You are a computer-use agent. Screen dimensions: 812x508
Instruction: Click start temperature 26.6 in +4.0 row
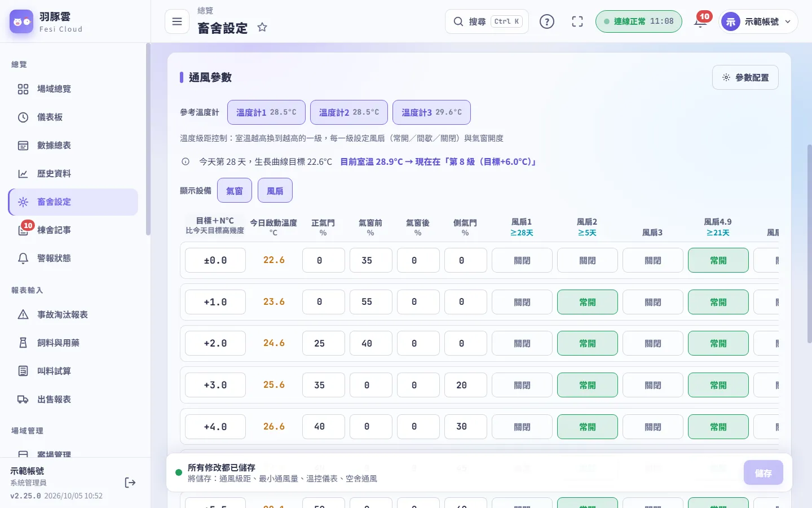pyautogui.click(x=274, y=427)
